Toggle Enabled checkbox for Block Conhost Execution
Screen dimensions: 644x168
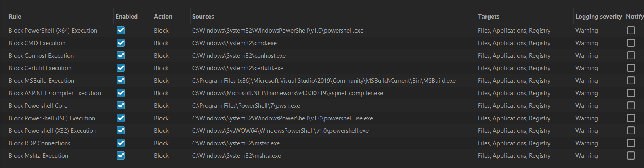point(121,55)
